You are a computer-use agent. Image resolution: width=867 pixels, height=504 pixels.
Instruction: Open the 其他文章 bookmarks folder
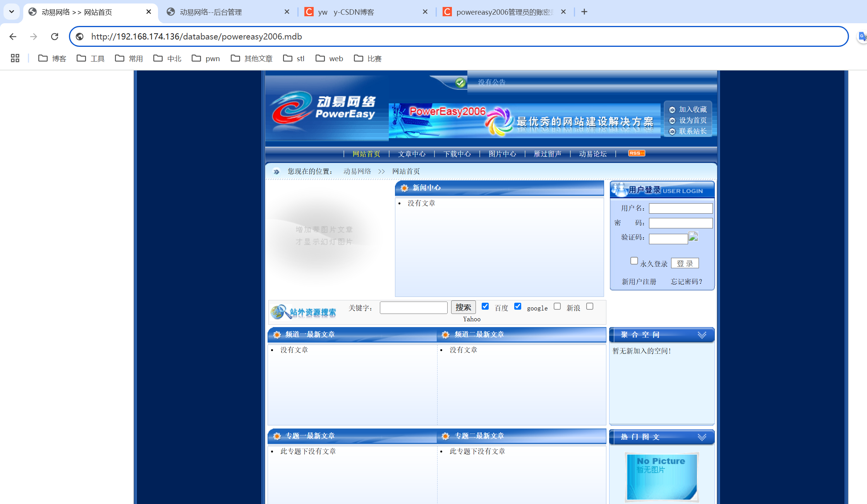tap(252, 58)
